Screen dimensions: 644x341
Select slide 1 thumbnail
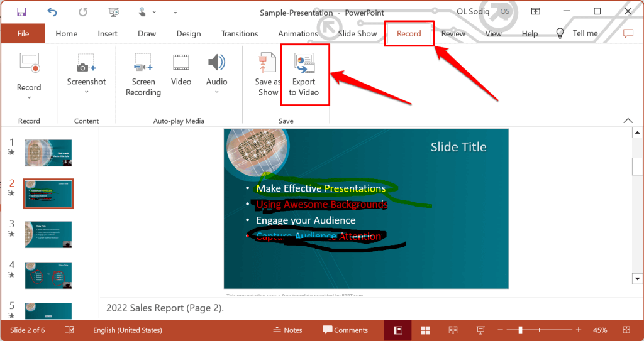[x=48, y=153]
